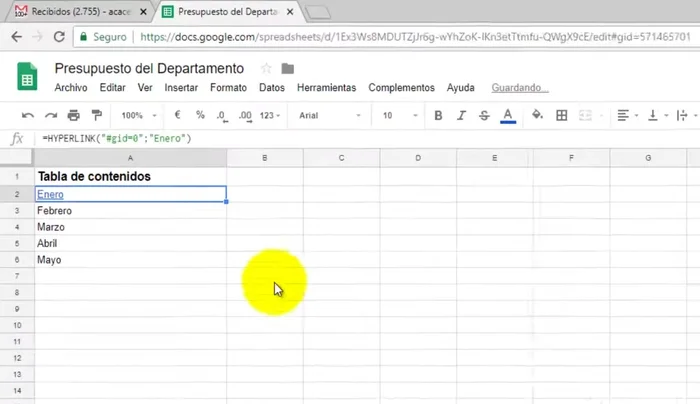Open the cell borders tool
This screenshot has width=700, height=404.
pos(561,115)
